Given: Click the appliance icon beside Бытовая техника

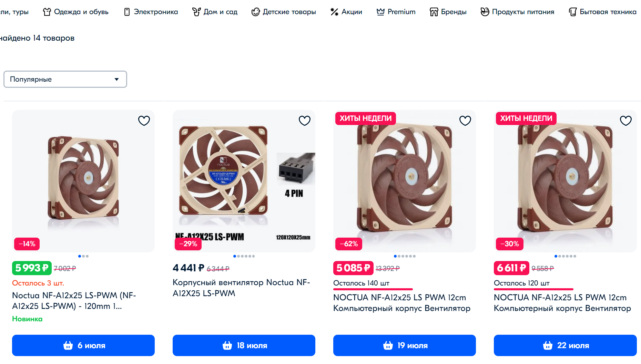Looking at the screenshot, I should click(573, 12).
